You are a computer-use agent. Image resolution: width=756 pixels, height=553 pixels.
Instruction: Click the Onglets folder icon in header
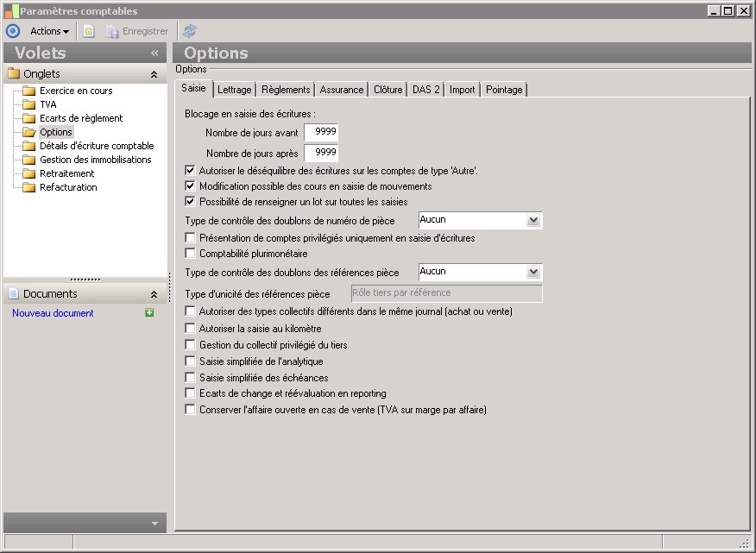pyautogui.click(x=14, y=74)
